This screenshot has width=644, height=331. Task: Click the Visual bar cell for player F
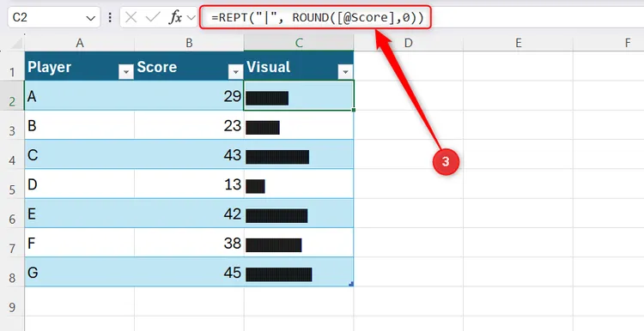pyautogui.click(x=299, y=243)
